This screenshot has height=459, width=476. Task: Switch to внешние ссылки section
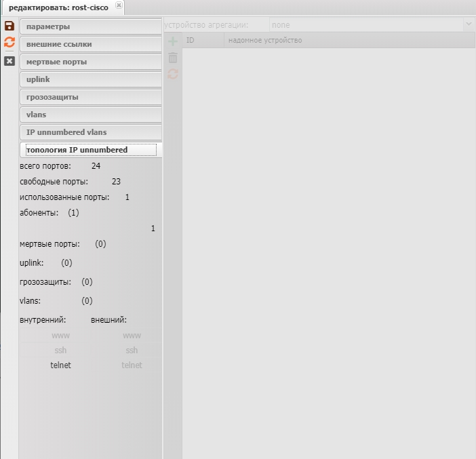tap(91, 44)
